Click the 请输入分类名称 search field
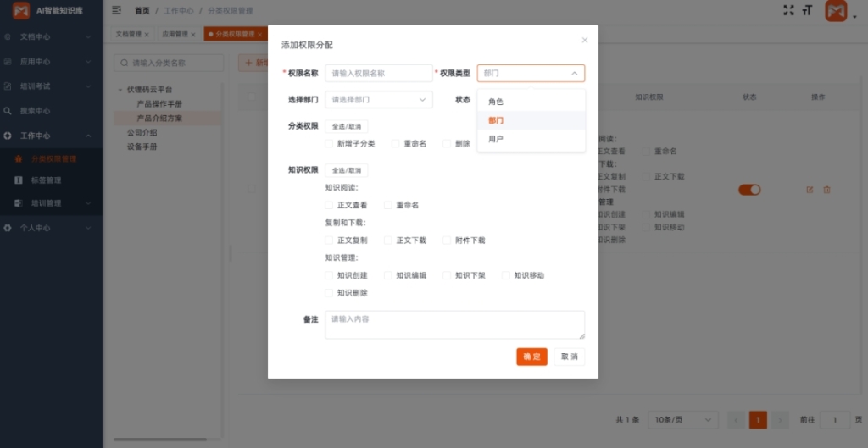Screen dimensions: 868x448 pos(169,63)
